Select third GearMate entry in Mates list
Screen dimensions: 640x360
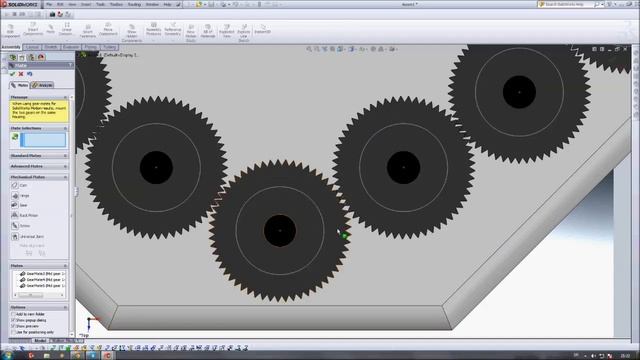click(43, 286)
